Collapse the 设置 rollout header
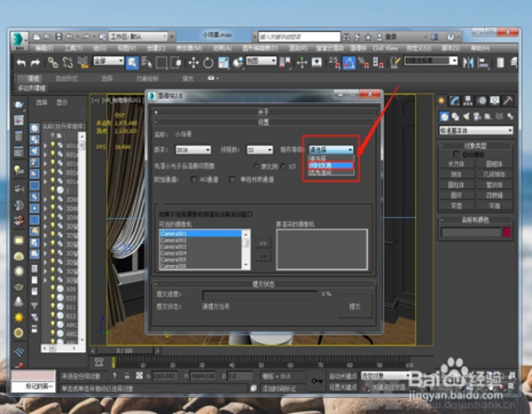Image resolution: width=532 pixels, height=414 pixels. click(x=263, y=123)
